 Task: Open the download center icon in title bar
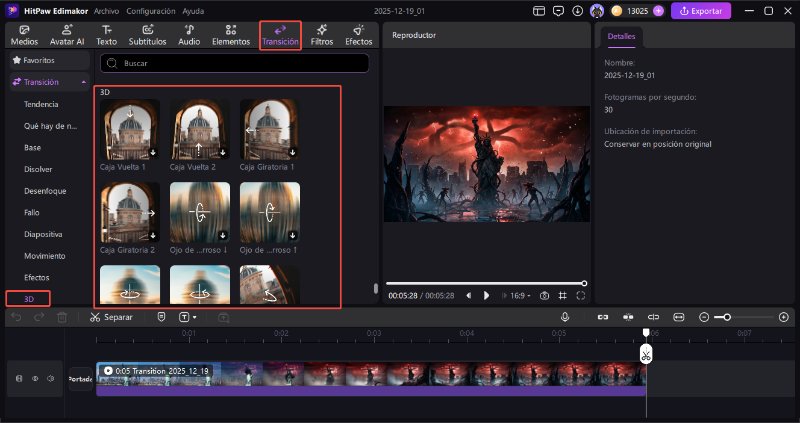577,11
